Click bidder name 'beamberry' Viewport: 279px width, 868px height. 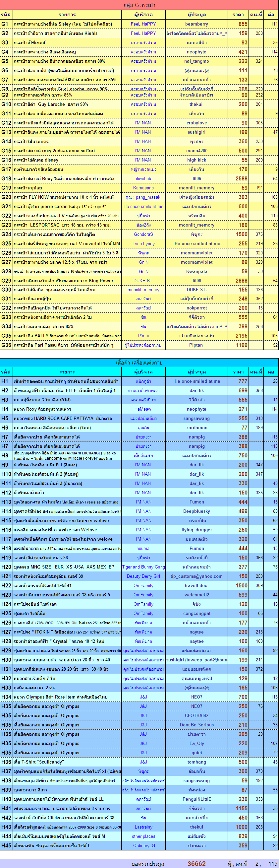coord(196,24)
